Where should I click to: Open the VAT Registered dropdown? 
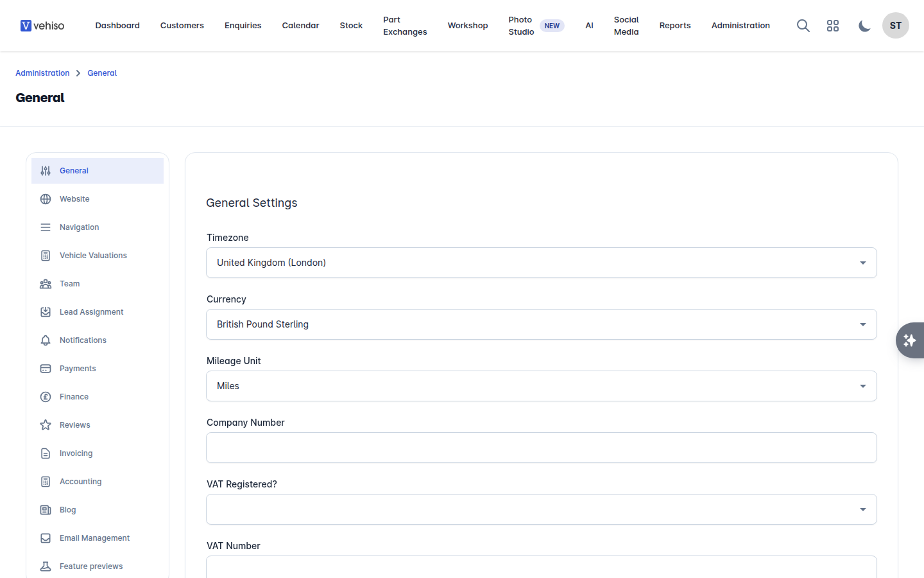(x=542, y=509)
